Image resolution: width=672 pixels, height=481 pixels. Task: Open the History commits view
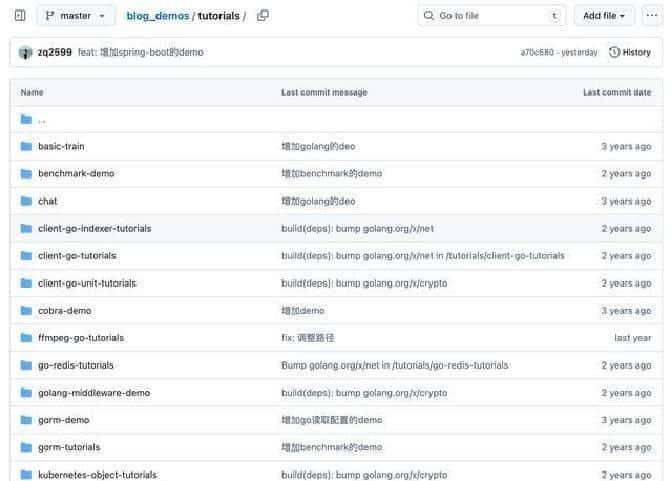[x=630, y=52]
